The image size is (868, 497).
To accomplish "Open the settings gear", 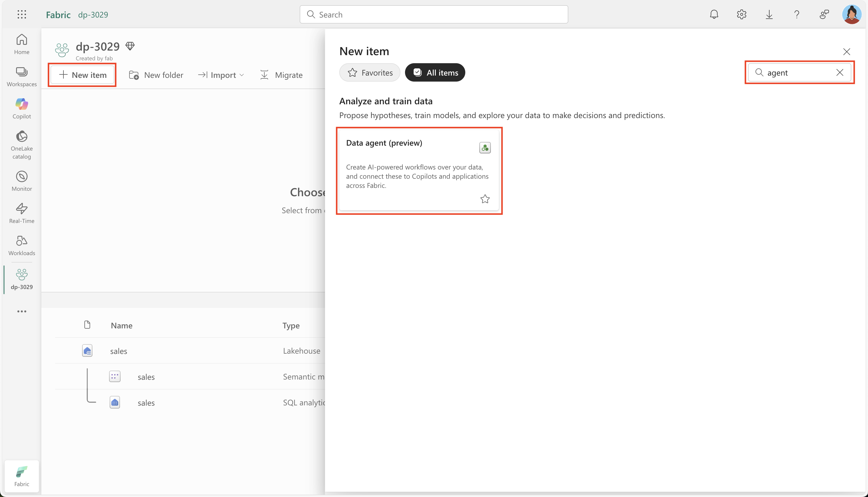I will click(741, 14).
